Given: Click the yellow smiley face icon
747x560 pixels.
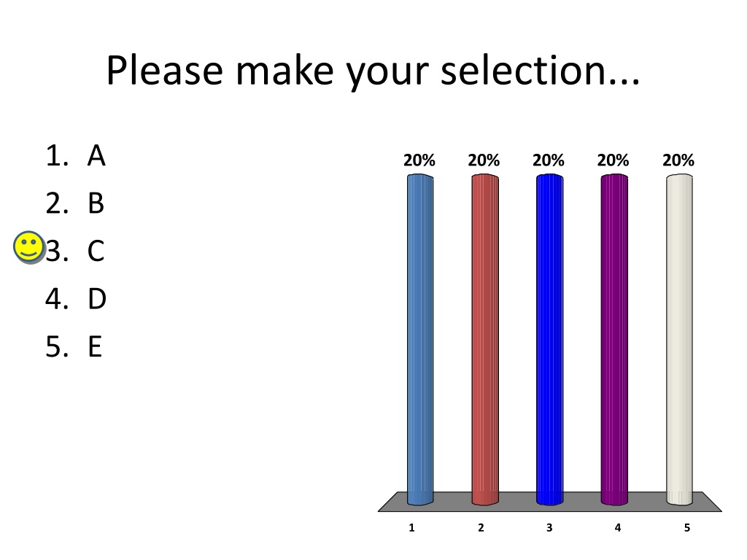Looking at the screenshot, I should 28,248.
